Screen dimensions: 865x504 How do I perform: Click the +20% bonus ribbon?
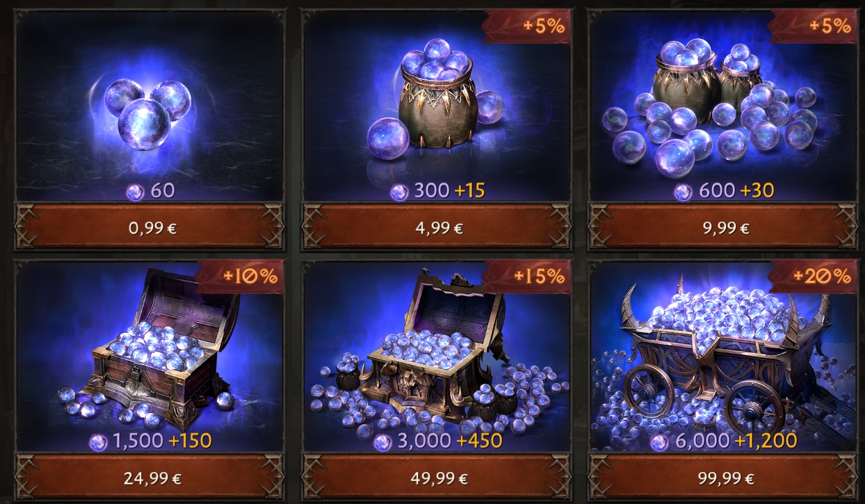pos(812,277)
